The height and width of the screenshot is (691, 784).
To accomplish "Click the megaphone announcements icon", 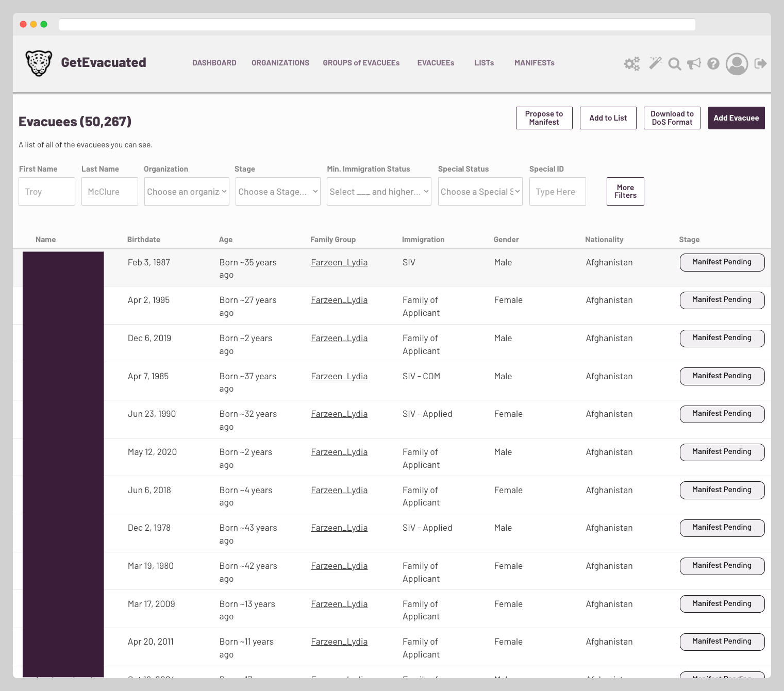I will pos(694,63).
